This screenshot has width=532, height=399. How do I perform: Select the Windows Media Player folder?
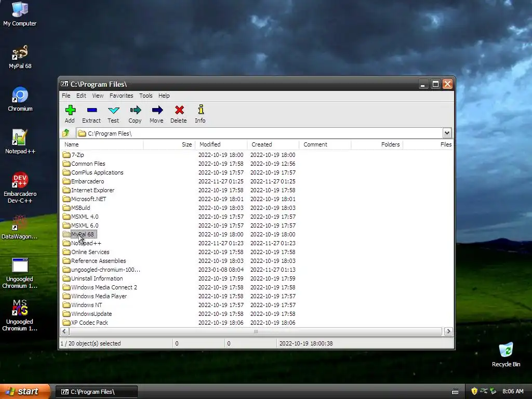click(x=99, y=296)
